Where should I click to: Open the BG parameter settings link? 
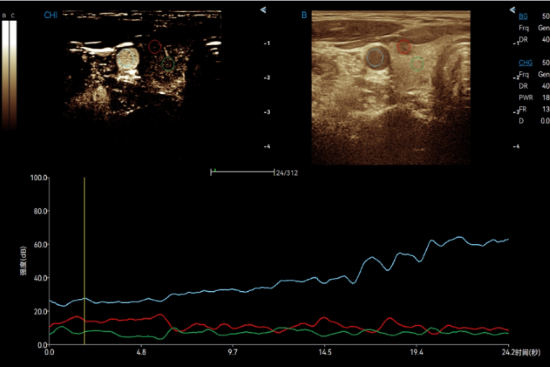click(523, 16)
